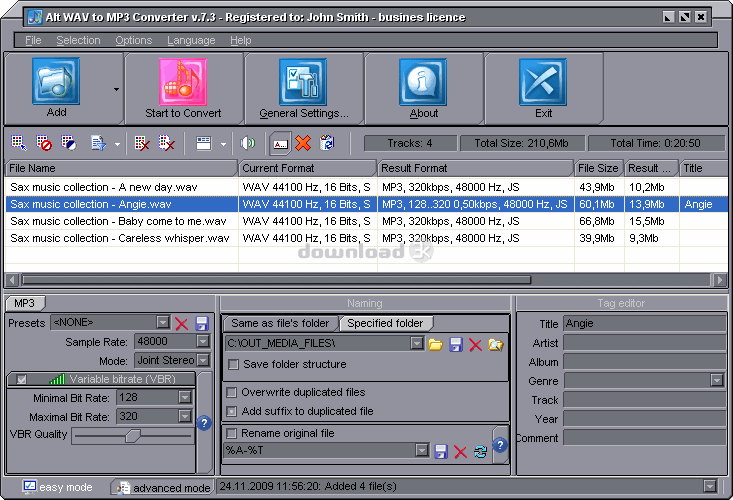Switch to advanced mode

[163, 487]
